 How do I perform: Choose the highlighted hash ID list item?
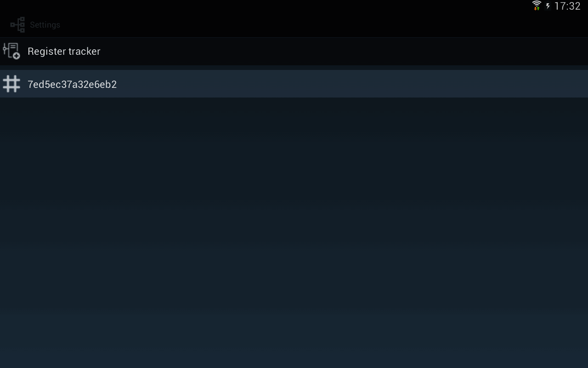294,84
